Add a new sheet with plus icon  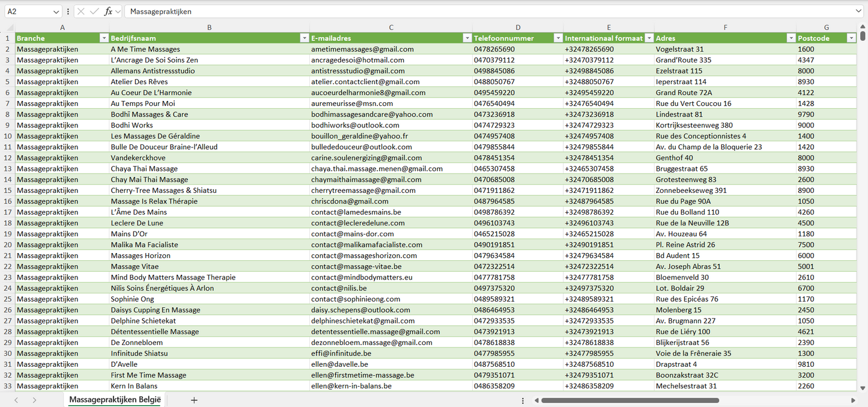(194, 400)
